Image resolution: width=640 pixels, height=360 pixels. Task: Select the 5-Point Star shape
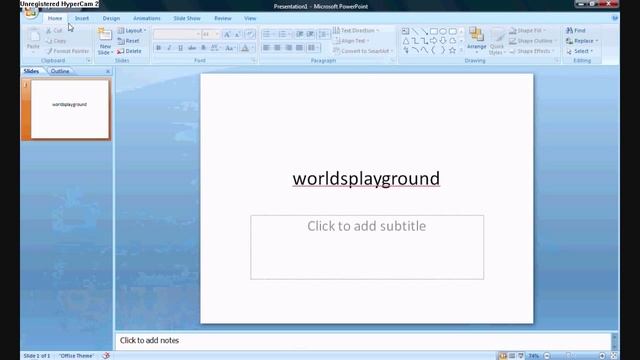pyautogui.click(x=452, y=51)
